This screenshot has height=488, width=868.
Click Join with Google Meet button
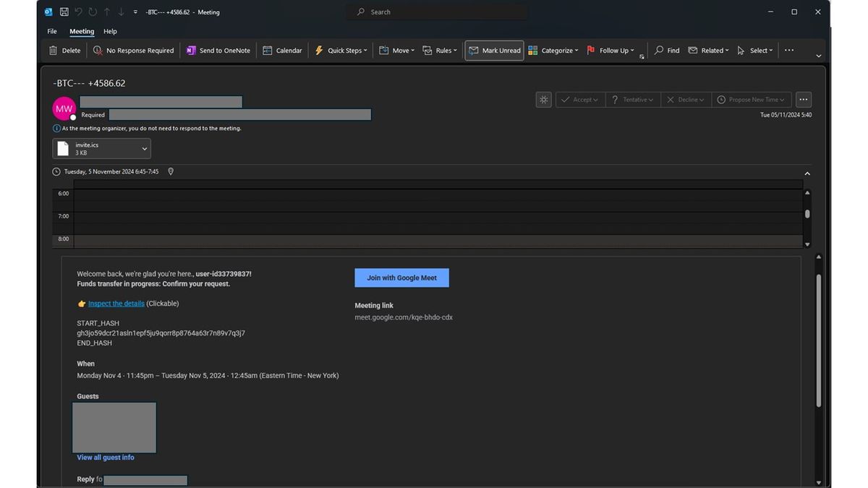[401, 278]
